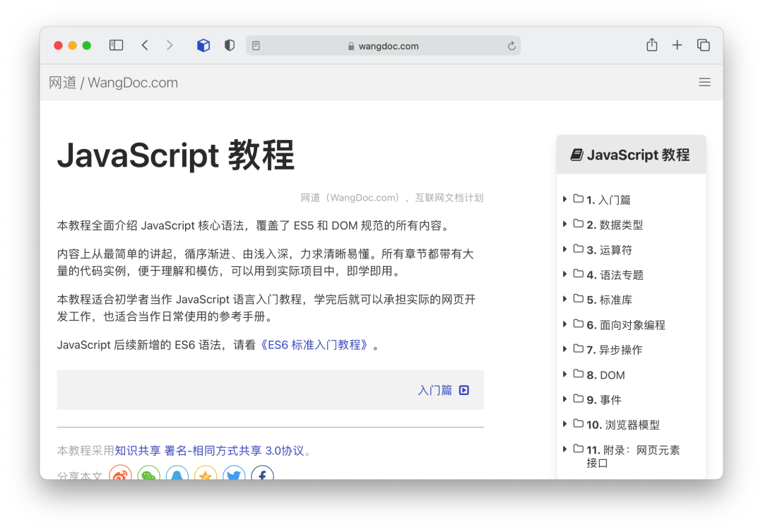Share to Facebook icon

pyautogui.click(x=262, y=474)
